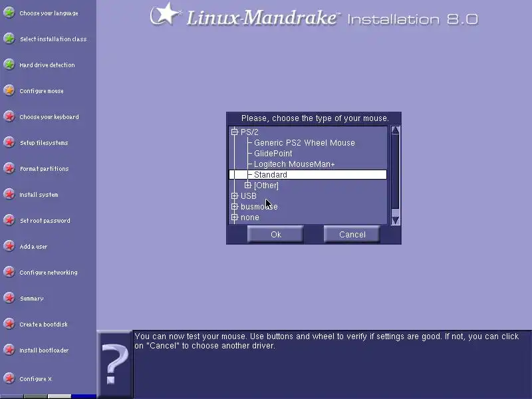Select the [Other] label
The width and height of the screenshot is (532, 399).
pyautogui.click(x=266, y=186)
